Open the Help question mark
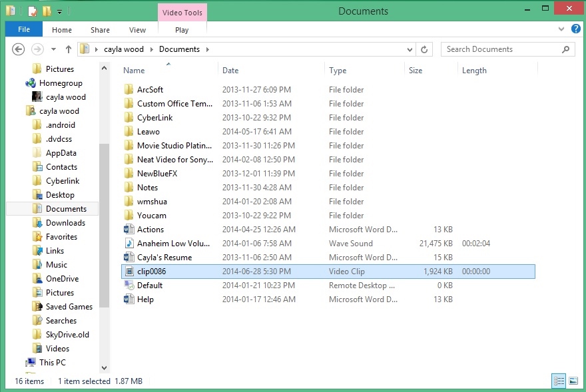 (x=576, y=29)
